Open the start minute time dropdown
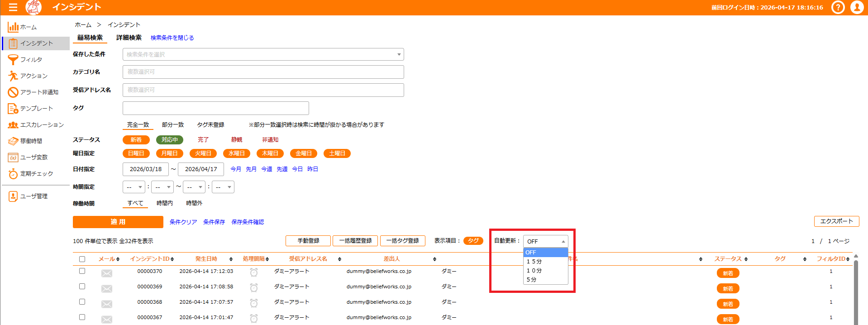Viewport: 868px width, 325px height. click(162, 187)
